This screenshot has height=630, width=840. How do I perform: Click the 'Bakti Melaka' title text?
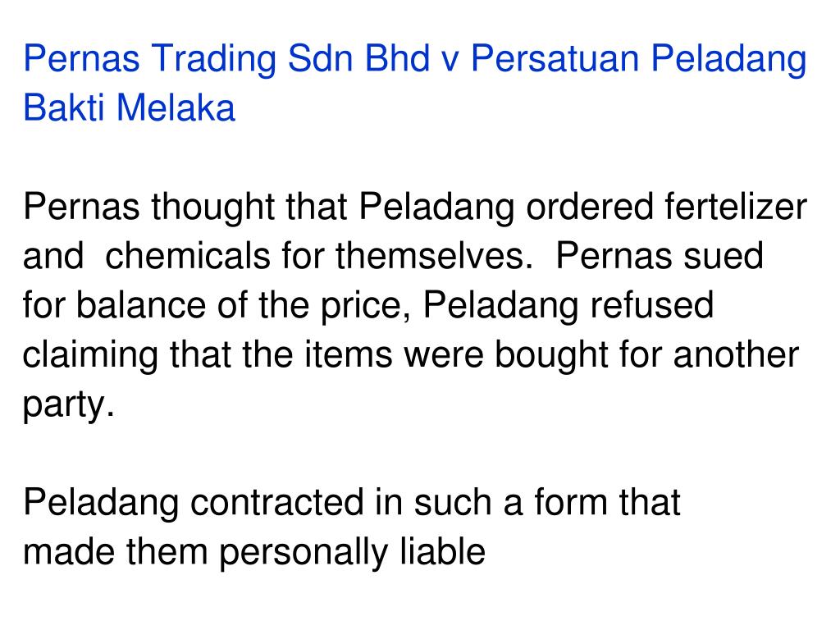tap(129, 107)
